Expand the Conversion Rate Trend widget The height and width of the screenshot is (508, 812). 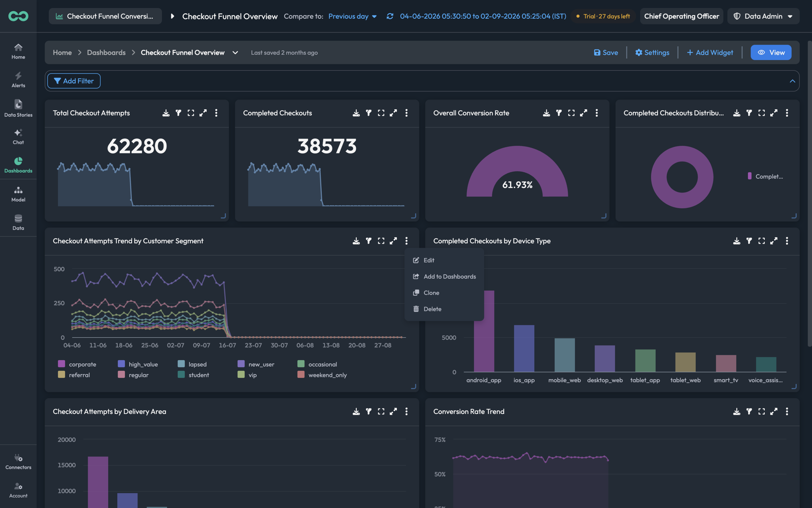click(774, 411)
